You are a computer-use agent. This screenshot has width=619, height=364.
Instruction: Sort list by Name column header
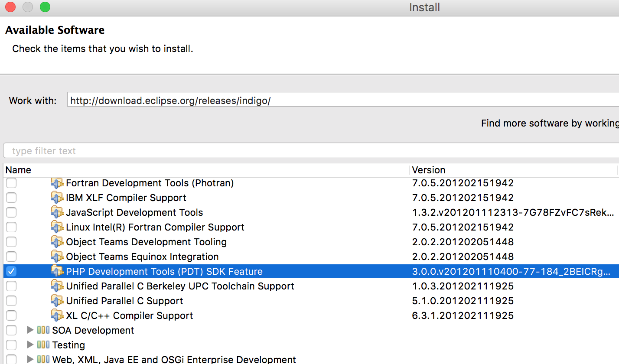click(18, 170)
